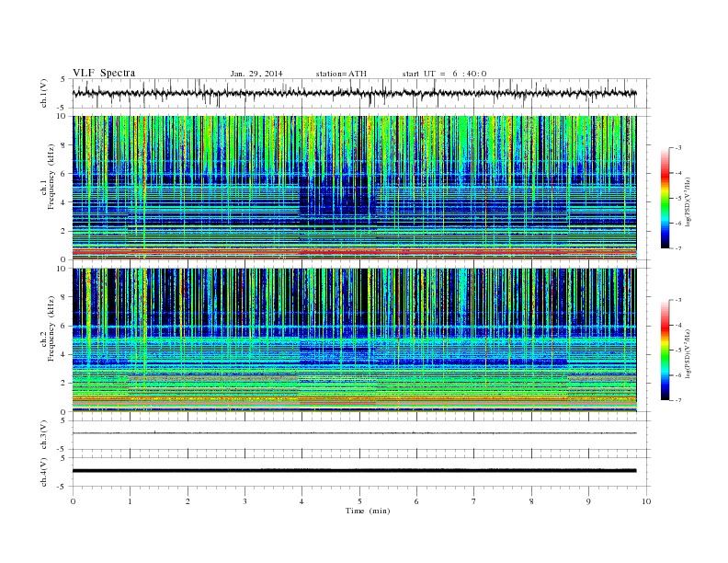
Task: Click the ch.1 color bar "log(PSD)(V²/Hz)" label
Action: [x=688, y=201]
